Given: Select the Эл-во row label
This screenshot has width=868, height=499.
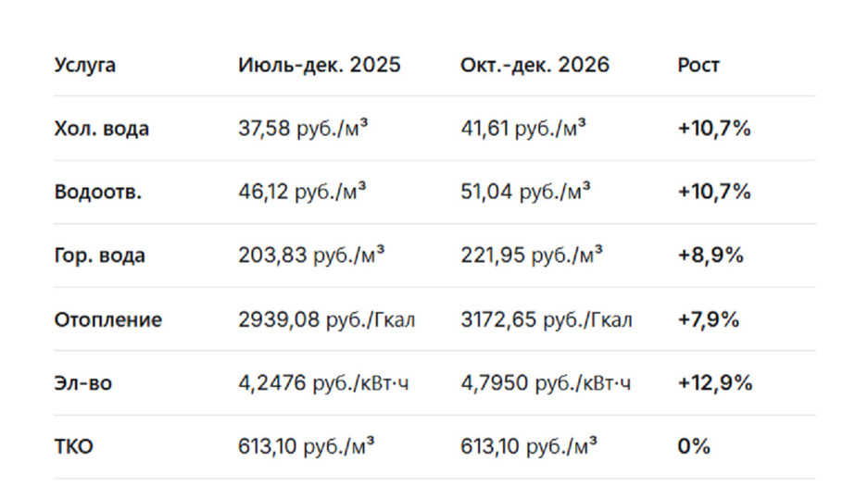Looking at the screenshot, I should [x=82, y=382].
